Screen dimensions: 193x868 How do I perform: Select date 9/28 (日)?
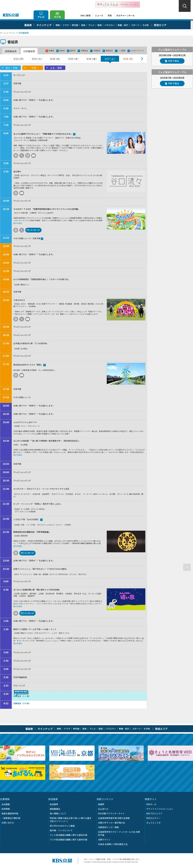[x=128, y=59]
